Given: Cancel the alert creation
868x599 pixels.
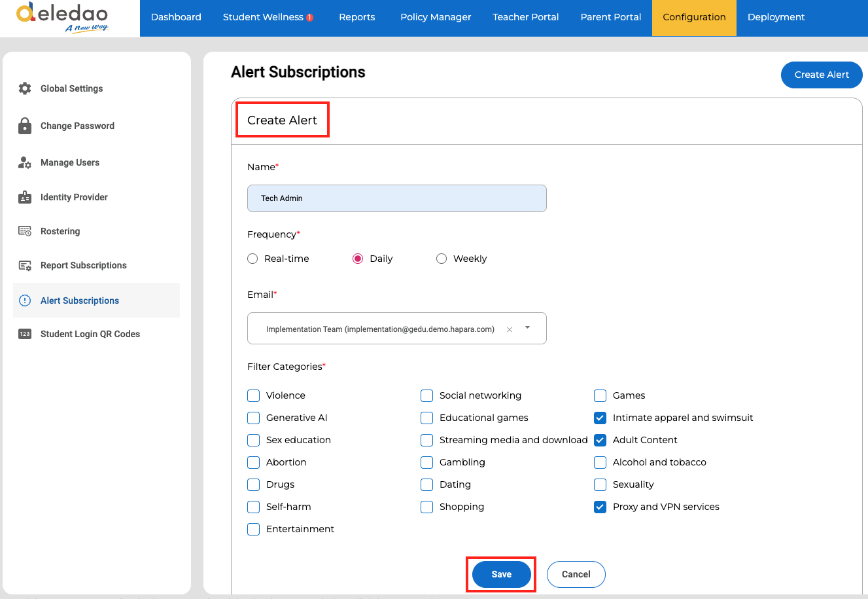Looking at the screenshot, I should (576, 574).
